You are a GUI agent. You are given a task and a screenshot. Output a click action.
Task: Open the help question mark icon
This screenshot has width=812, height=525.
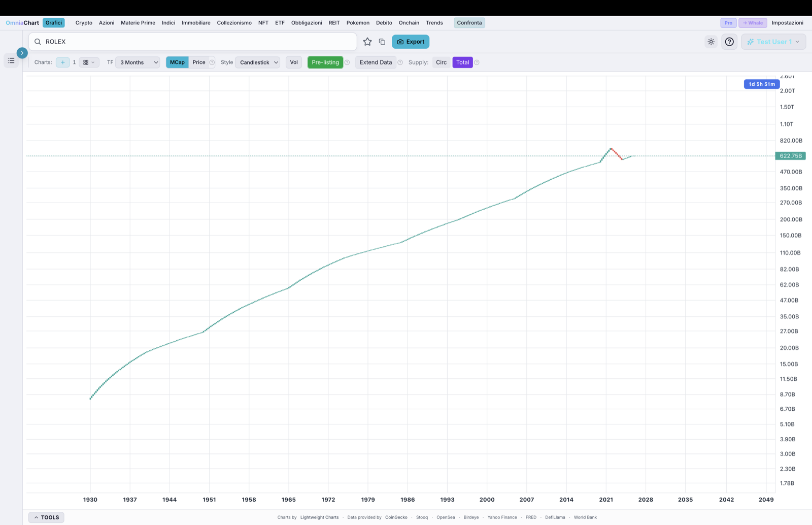729,42
